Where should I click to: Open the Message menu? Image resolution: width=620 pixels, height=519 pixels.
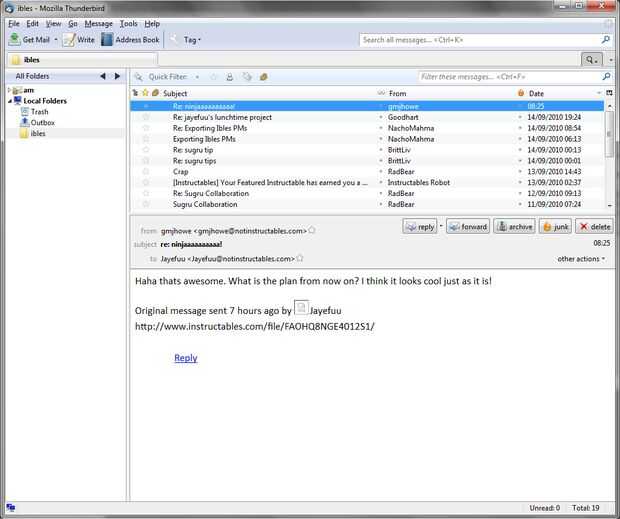click(98, 24)
